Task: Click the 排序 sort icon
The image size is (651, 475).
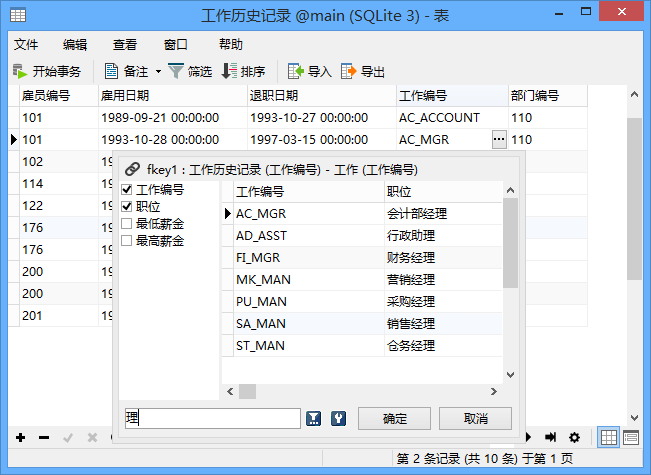Action: [229, 71]
